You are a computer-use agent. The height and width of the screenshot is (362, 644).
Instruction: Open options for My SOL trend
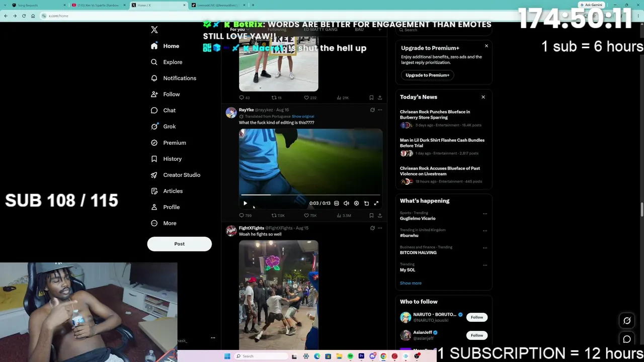click(x=485, y=265)
